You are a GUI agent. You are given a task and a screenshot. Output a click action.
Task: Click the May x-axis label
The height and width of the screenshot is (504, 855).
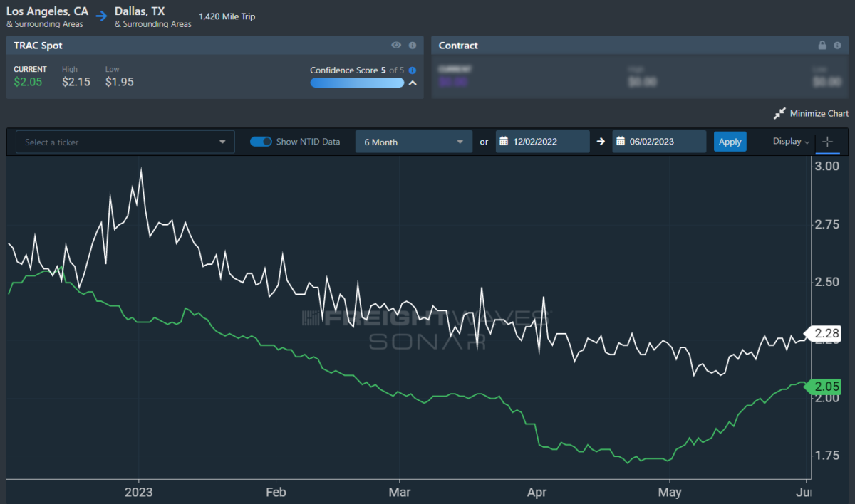669,492
